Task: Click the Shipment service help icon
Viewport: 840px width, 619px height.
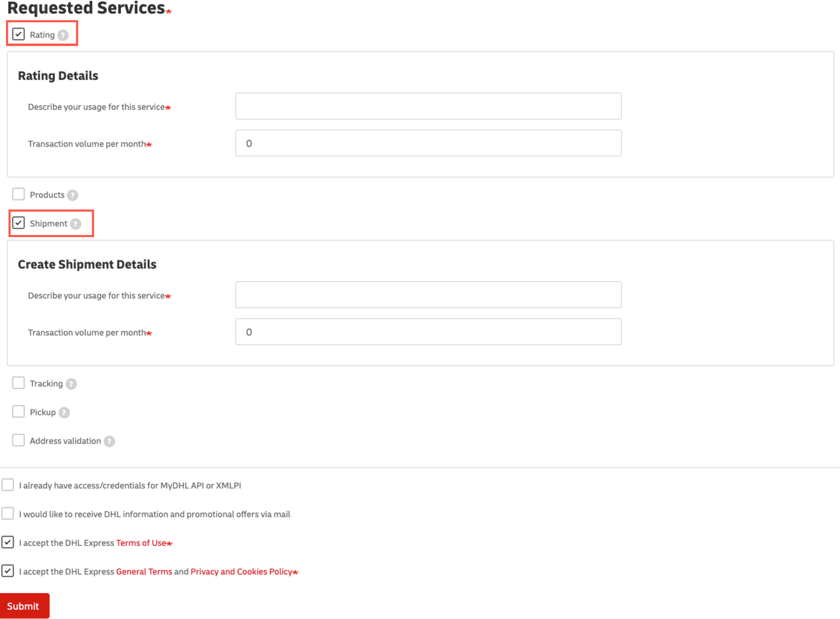Action: [75, 224]
